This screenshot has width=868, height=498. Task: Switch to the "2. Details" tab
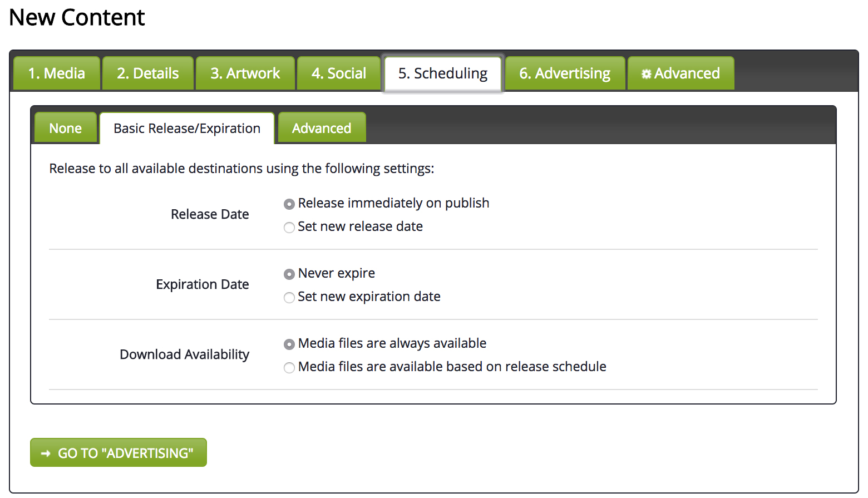[x=148, y=73]
